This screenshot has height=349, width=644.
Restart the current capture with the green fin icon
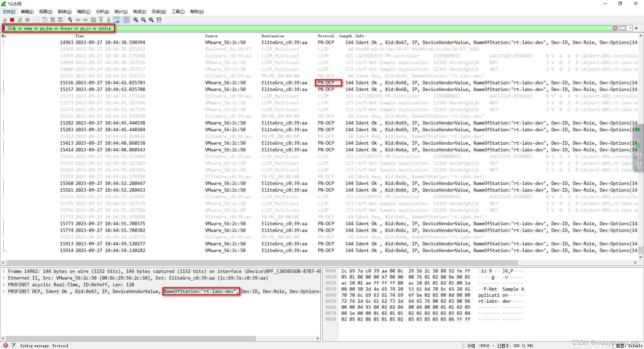point(20,20)
